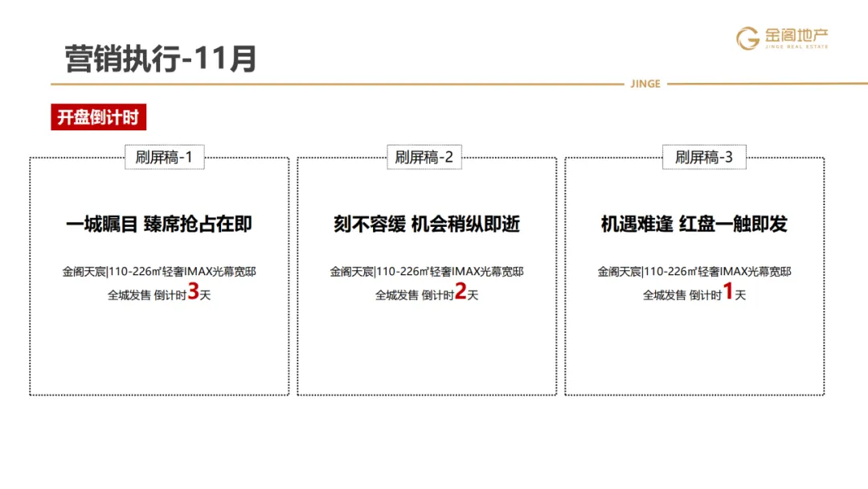868x489 pixels.
Task: Click 全城发售 倒计时 text in 刷屏稿-2
Action: point(415,295)
